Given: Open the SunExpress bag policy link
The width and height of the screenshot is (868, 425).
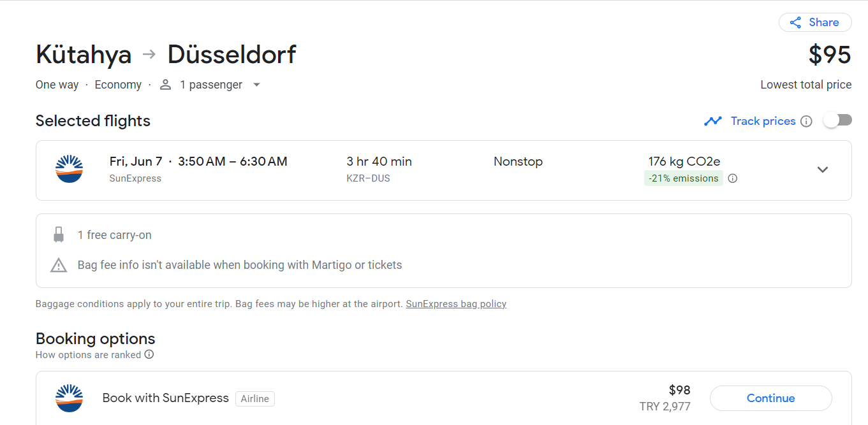Looking at the screenshot, I should [x=456, y=304].
